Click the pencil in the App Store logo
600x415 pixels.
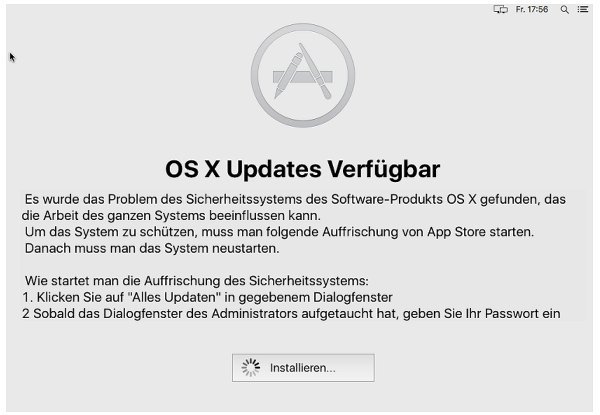coord(288,75)
